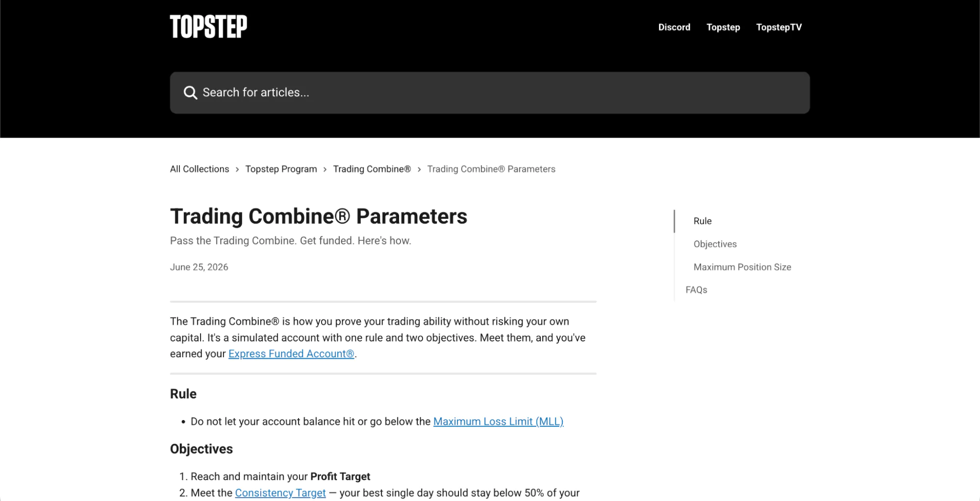This screenshot has height=501, width=980.
Task: Jump to Rule in table of contents
Action: (703, 221)
